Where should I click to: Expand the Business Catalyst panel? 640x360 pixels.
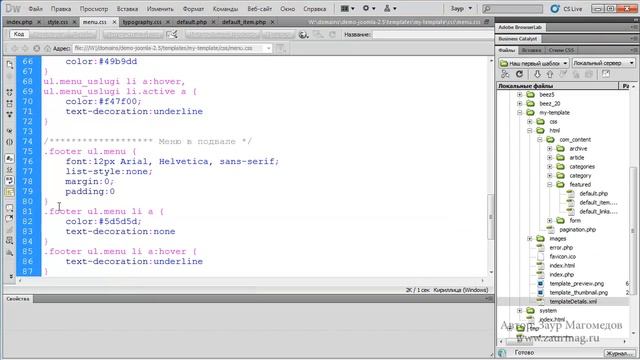point(518,38)
